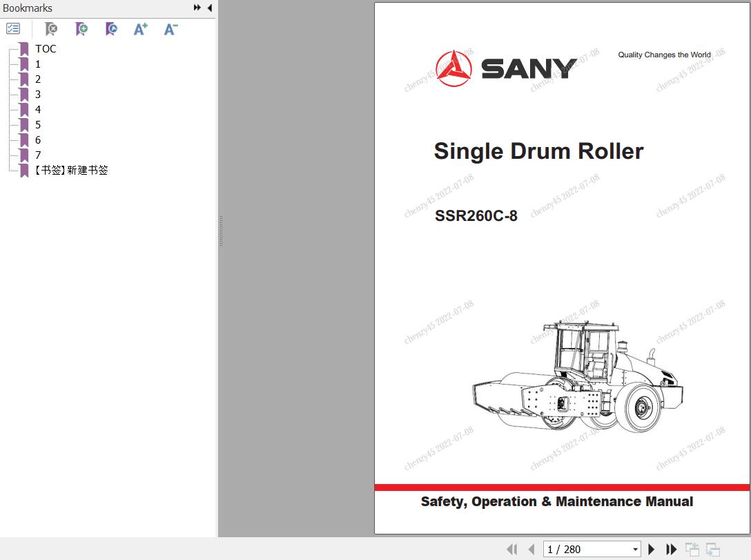Image resolution: width=751 pixels, height=560 pixels.
Task: Open the page number dropdown arrow
Action: tap(636, 550)
